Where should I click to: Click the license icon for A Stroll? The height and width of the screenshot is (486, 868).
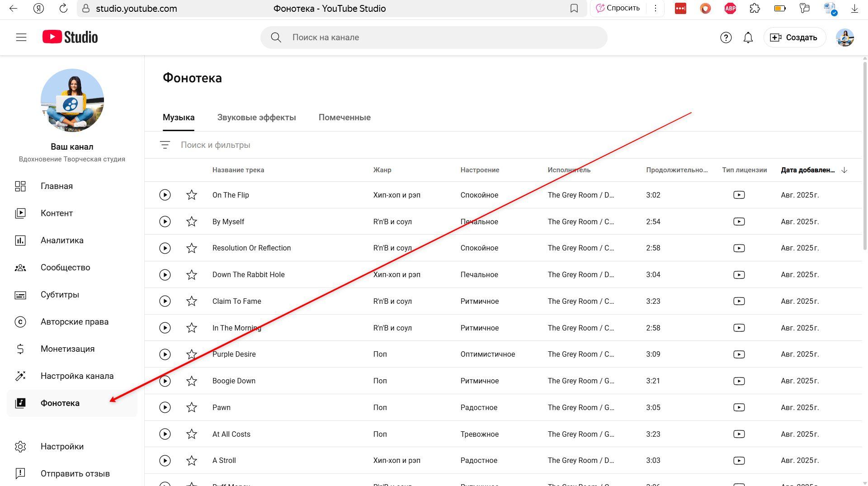click(739, 461)
